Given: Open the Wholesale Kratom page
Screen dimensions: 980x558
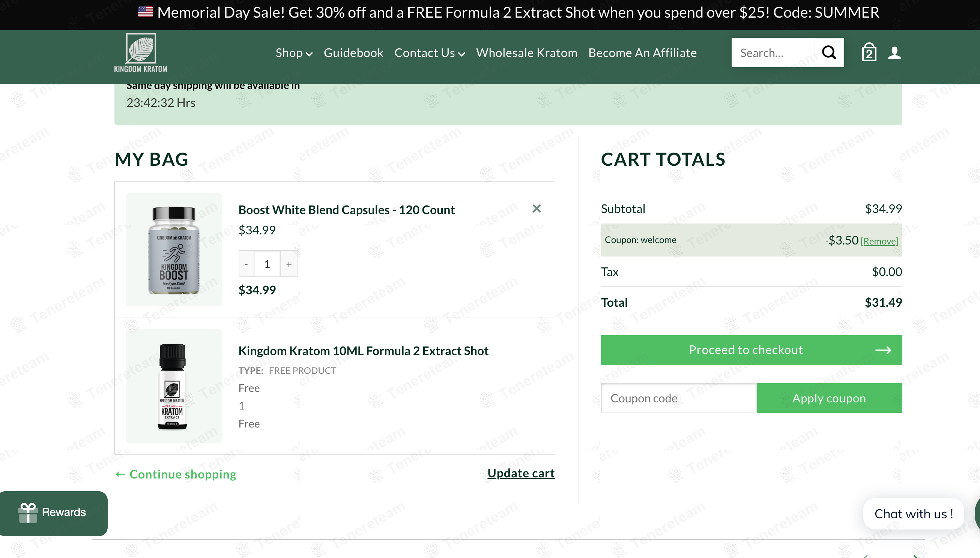Looking at the screenshot, I should [527, 53].
